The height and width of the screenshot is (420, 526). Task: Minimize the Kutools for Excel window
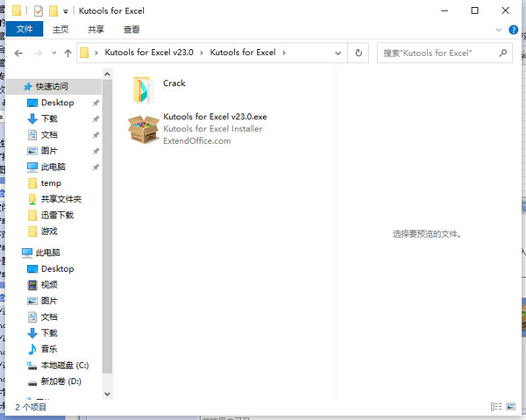point(444,11)
